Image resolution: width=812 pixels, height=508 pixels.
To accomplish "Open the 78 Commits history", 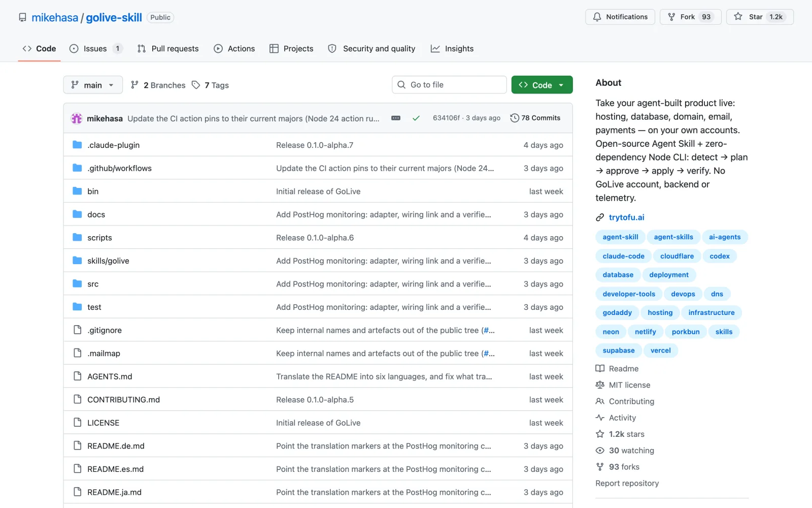I will click(535, 118).
